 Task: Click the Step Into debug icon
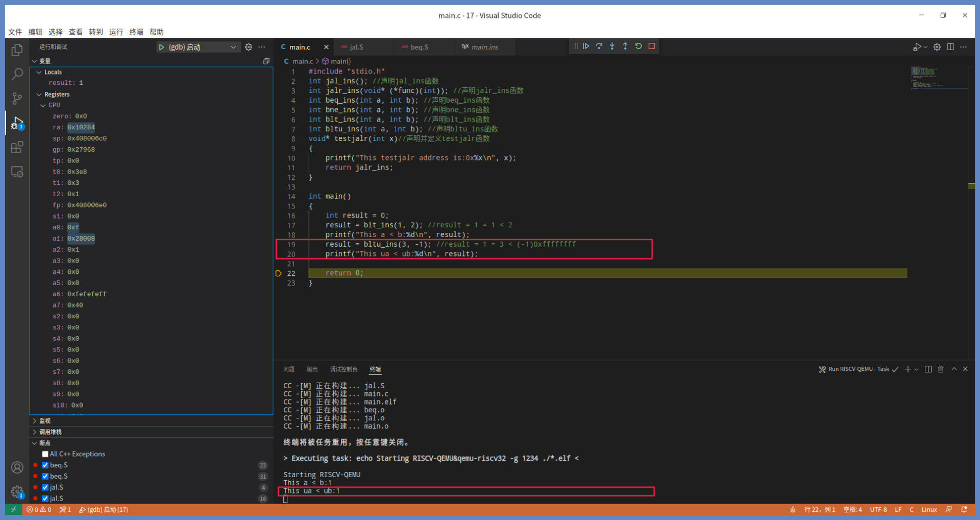click(x=612, y=46)
